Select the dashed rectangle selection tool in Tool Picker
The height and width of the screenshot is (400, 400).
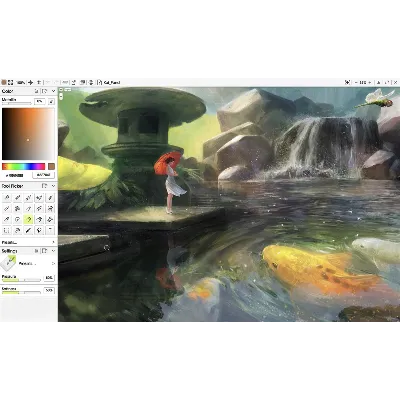7,230
